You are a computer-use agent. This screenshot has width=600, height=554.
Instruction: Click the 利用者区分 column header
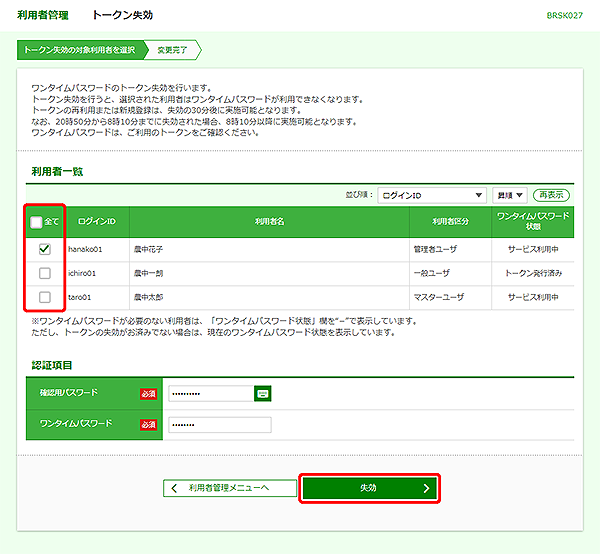point(450,222)
